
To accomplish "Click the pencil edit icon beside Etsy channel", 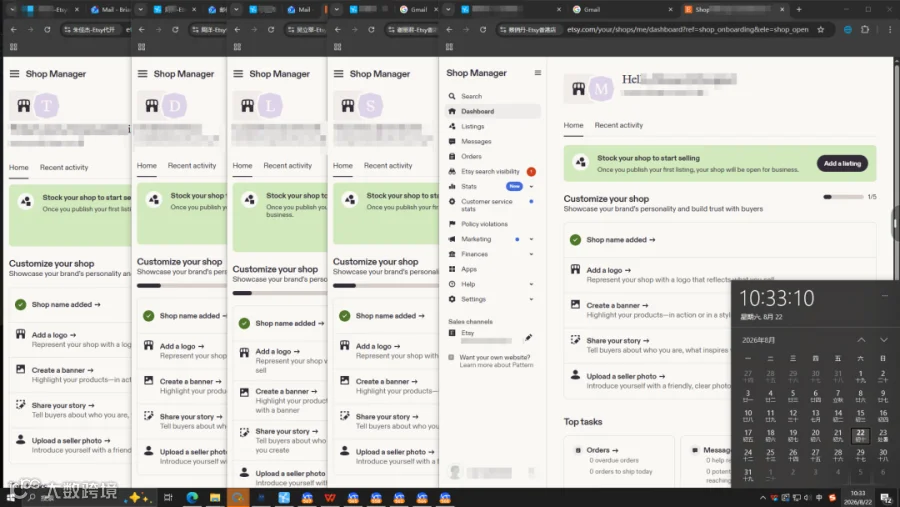I will (x=528, y=338).
